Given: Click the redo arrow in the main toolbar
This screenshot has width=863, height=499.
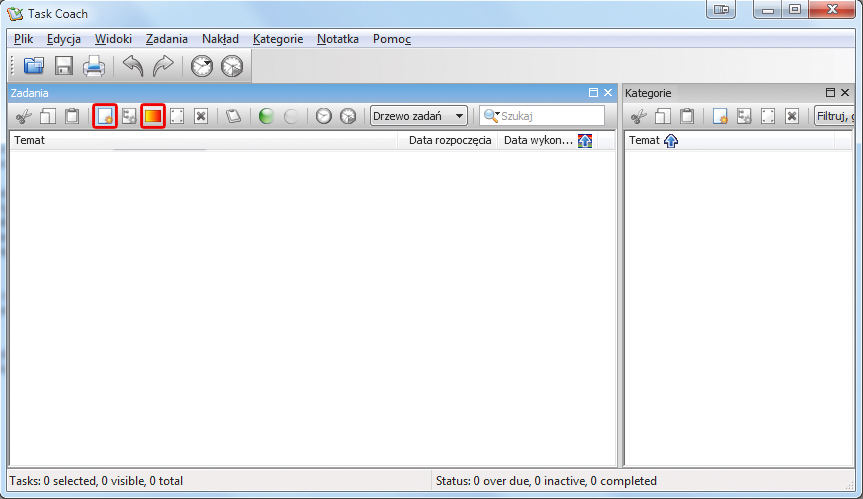Looking at the screenshot, I should 162,67.
